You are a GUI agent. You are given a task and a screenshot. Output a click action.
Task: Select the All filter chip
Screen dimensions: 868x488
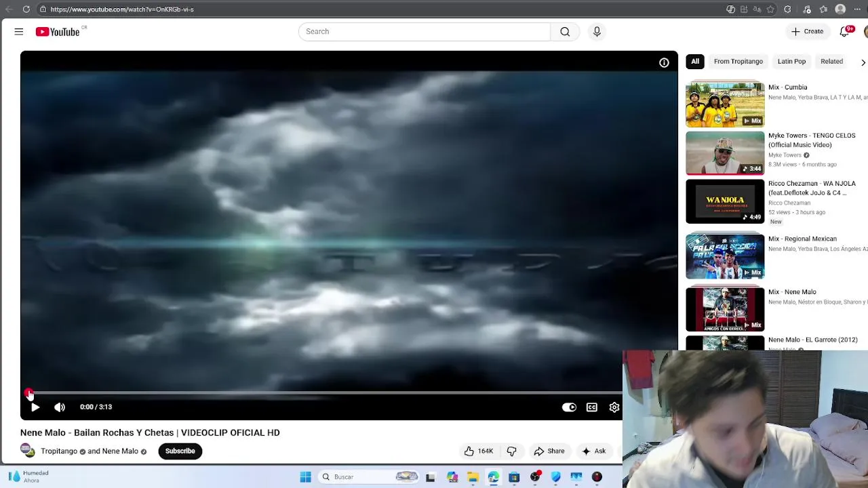[x=695, y=61]
